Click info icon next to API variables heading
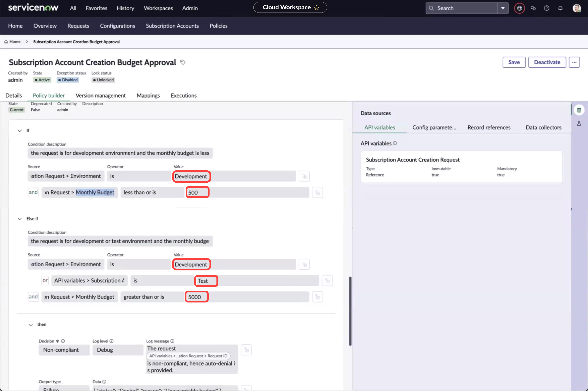Viewport: 588px width, 391px height. pos(395,143)
